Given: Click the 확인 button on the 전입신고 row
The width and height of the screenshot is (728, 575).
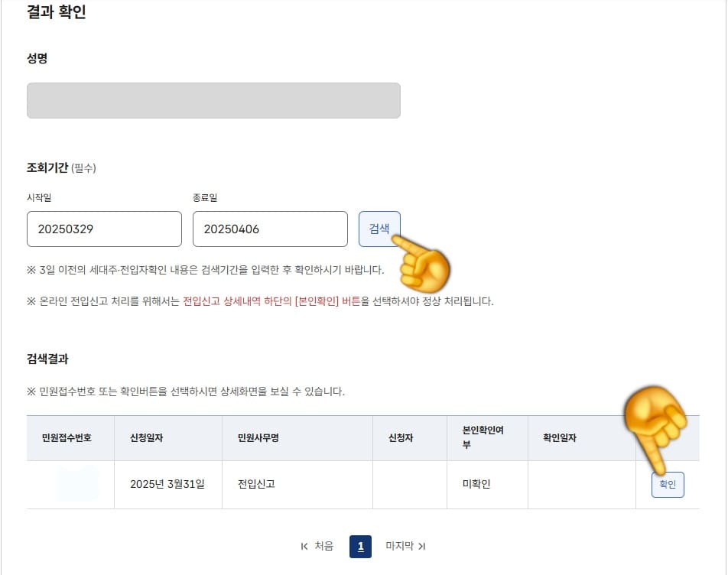Looking at the screenshot, I should click(667, 484).
